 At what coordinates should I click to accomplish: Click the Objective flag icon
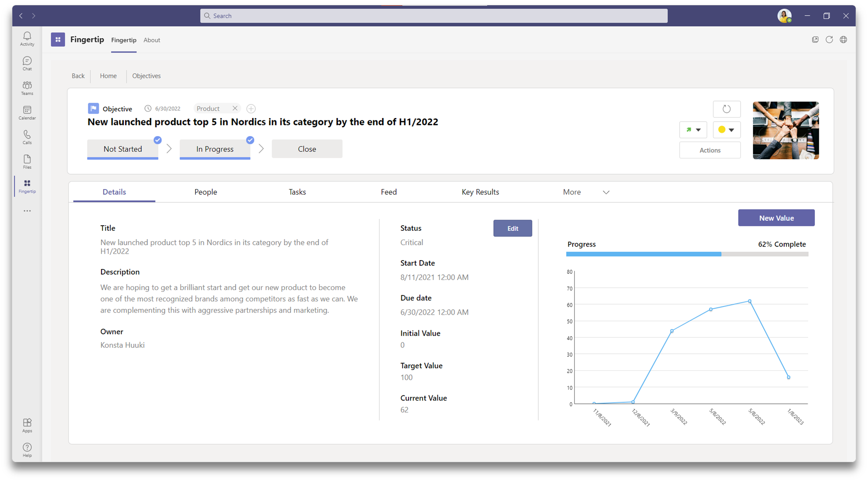(93, 108)
